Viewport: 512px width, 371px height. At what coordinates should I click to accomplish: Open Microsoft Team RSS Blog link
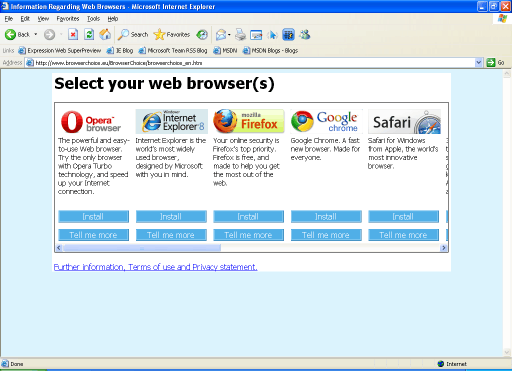(x=173, y=51)
